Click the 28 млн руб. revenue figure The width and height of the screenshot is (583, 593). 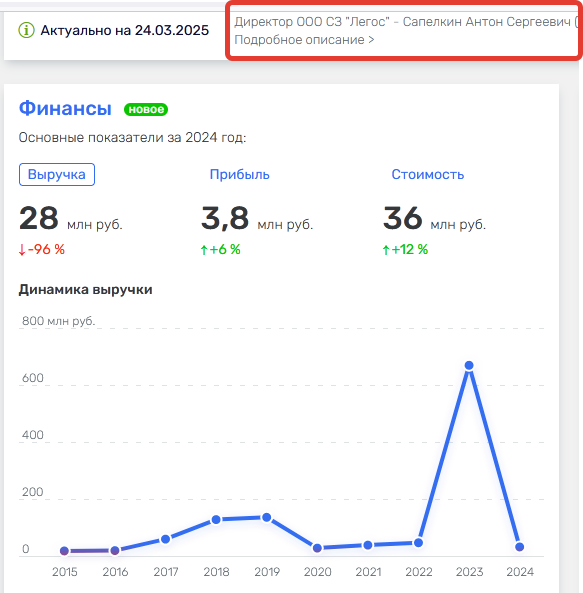pyautogui.click(x=71, y=218)
